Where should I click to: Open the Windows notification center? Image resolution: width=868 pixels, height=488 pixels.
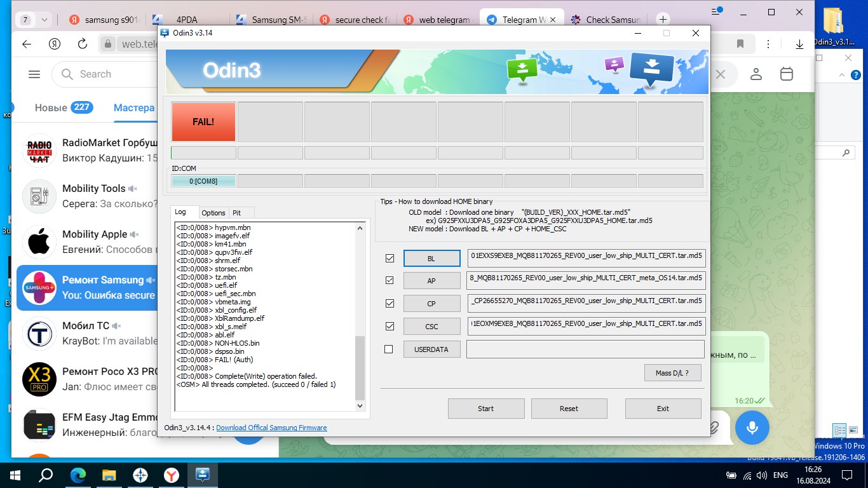pyautogui.click(x=846, y=475)
